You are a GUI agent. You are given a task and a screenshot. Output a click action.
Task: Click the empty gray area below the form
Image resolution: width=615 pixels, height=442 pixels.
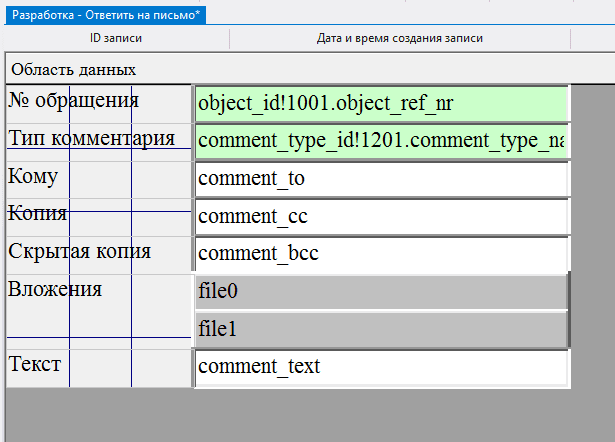[300, 415]
